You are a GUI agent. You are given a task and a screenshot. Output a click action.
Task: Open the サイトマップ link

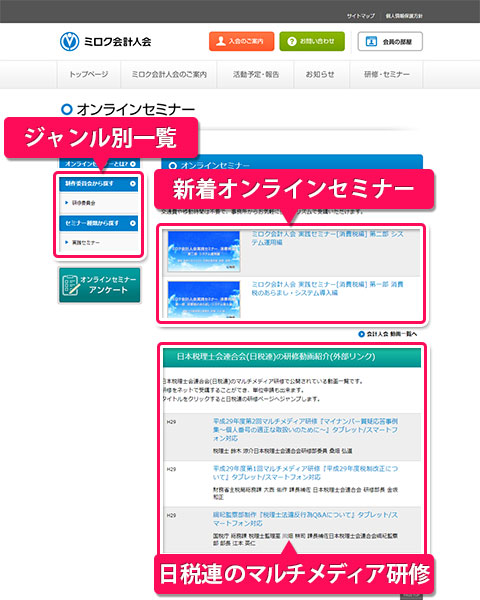(361, 16)
